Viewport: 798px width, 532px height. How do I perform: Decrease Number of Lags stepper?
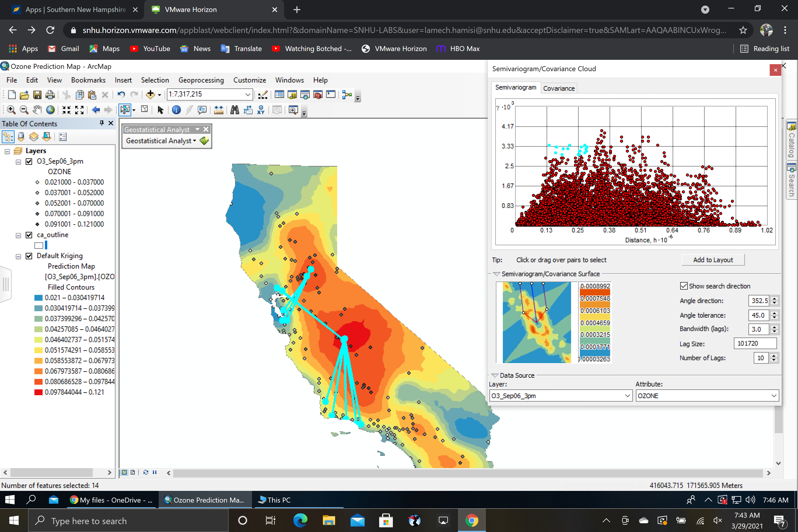pos(774,360)
